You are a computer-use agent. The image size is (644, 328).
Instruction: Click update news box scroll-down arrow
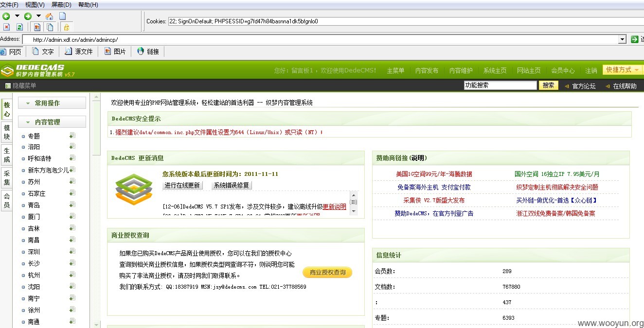tap(354, 211)
